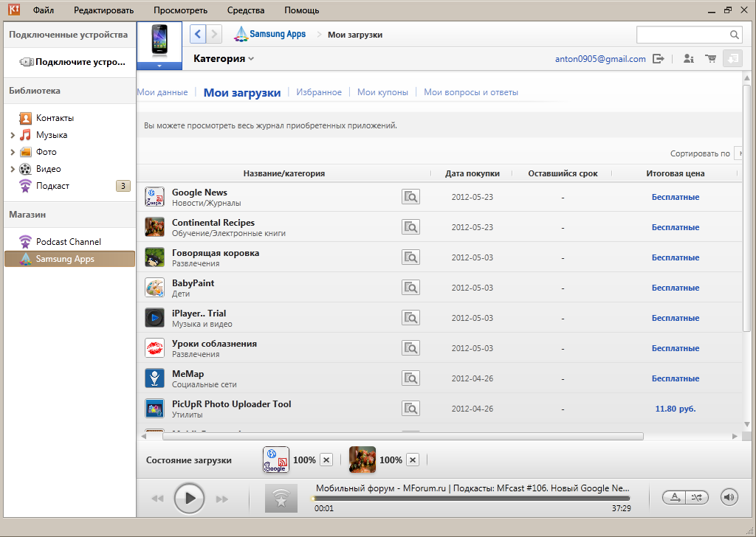View details of Уроки соблазнения app
Image resolution: width=756 pixels, height=537 pixels.
pos(410,347)
